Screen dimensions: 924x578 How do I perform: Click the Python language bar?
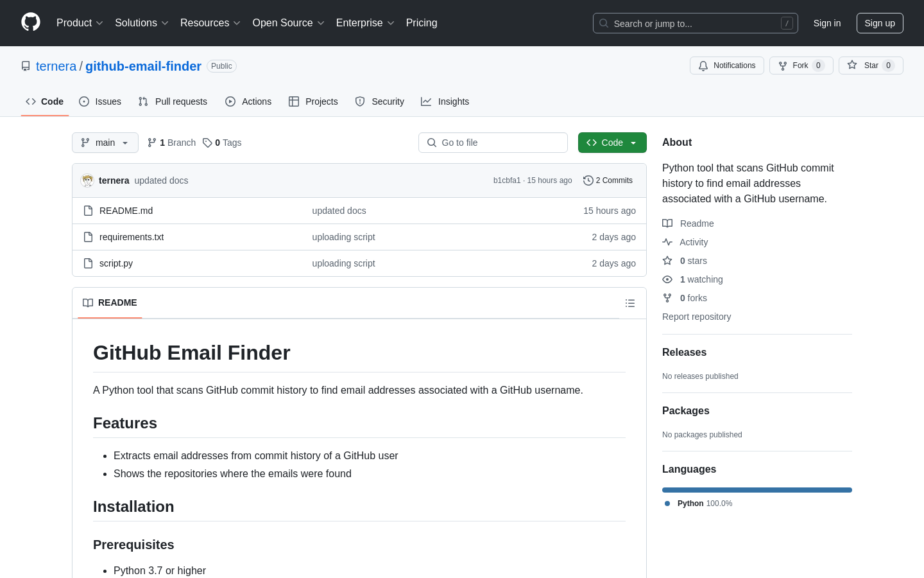[757, 490]
